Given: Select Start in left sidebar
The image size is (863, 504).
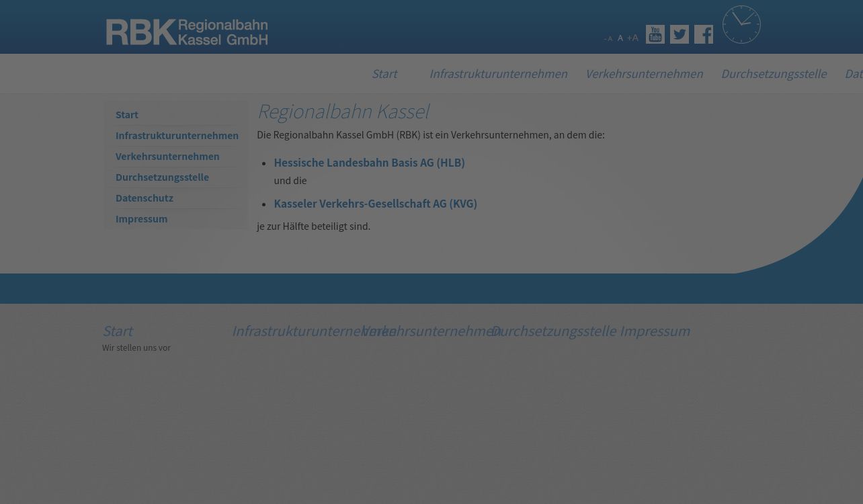Looking at the screenshot, I should pyautogui.click(x=127, y=114).
